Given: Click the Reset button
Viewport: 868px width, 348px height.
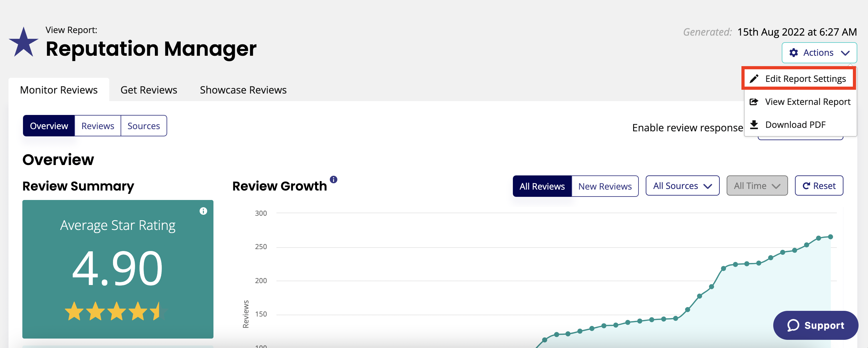Looking at the screenshot, I should click(x=819, y=185).
